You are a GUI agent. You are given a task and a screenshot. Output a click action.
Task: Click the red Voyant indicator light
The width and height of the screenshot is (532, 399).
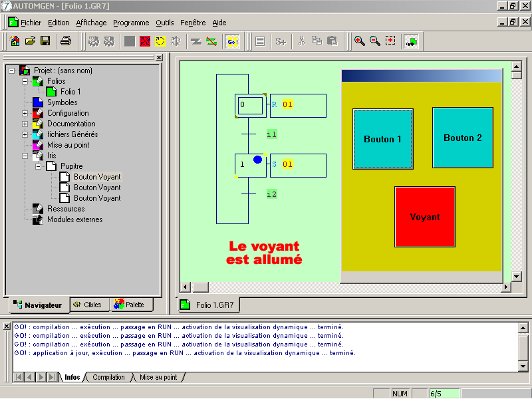coord(425,217)
